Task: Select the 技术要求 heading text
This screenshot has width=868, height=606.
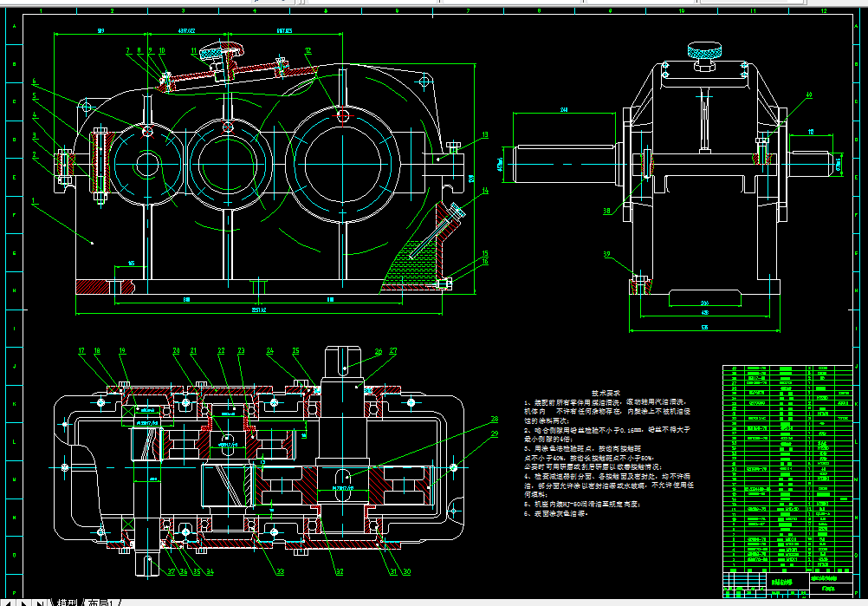Action: click(x=606, y=392)
